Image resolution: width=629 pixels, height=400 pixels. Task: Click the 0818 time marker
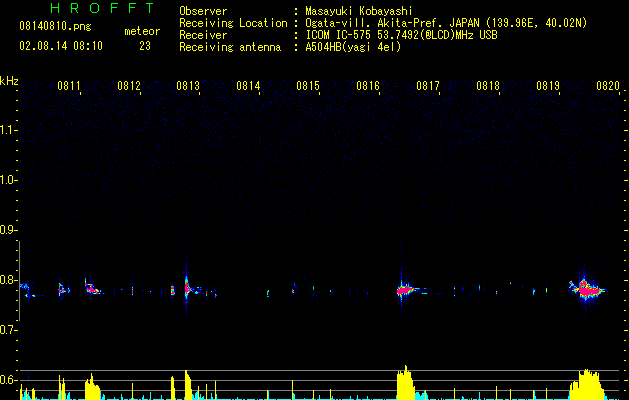(x=488, y=86)
